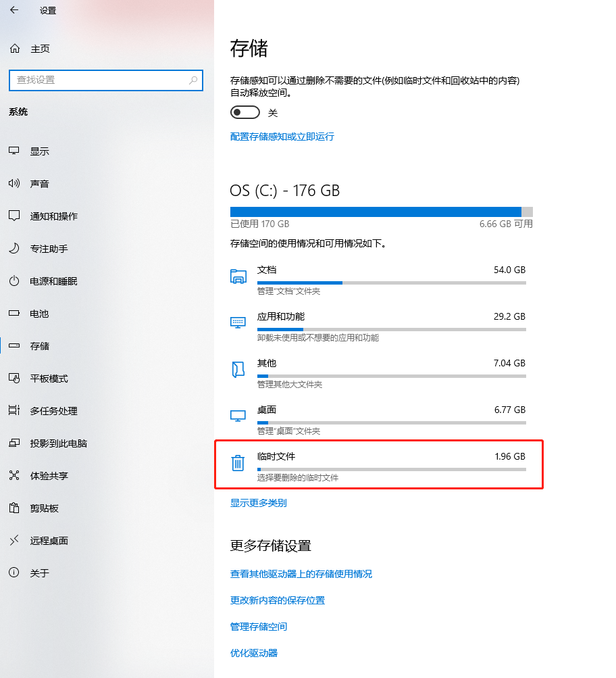The image size is (616, 678).
Task: Go to 远程桌面 settings
Action: click(49, 540)
